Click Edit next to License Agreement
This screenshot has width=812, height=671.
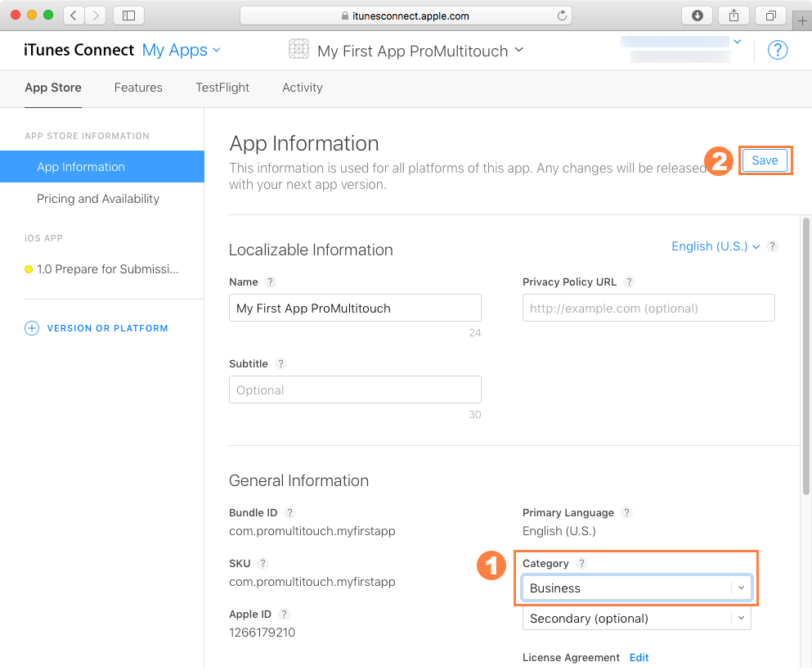(639, 658)
